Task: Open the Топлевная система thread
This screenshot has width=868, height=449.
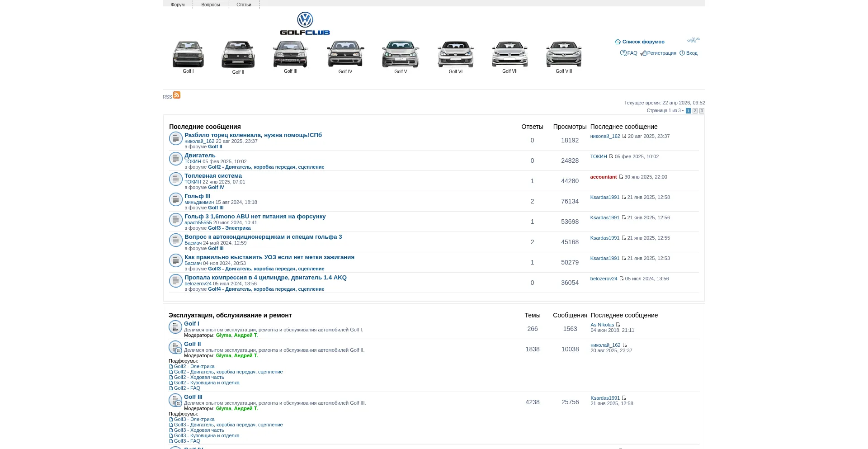Action: click(x=213, y=175)
